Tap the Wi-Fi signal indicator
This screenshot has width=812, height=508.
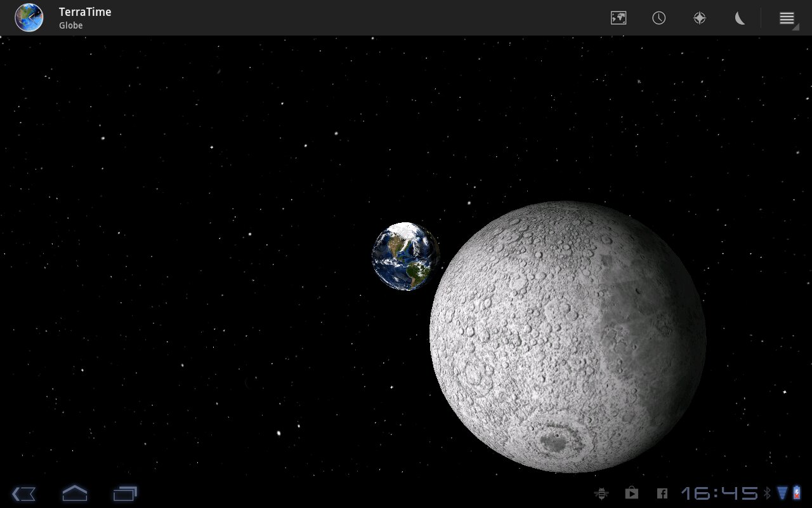tap(782, 493)
